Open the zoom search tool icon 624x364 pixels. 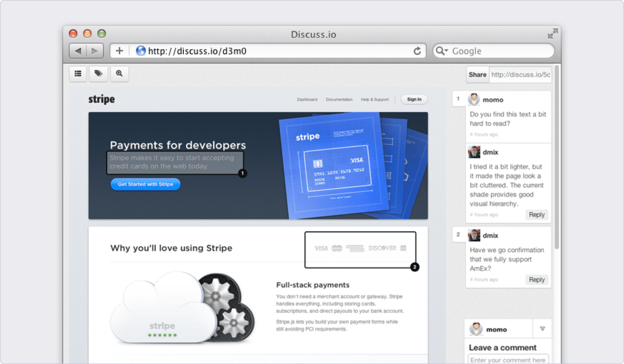pos(119,74)
